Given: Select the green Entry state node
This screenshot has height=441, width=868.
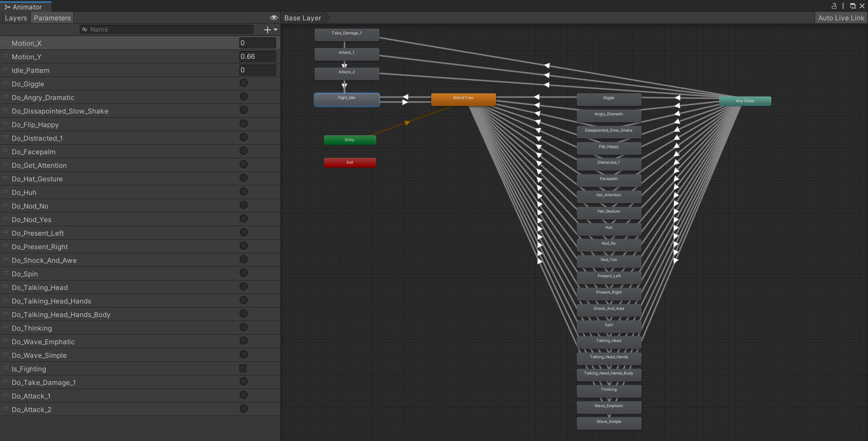Looking at the screenshot, I should pos(349,140).
